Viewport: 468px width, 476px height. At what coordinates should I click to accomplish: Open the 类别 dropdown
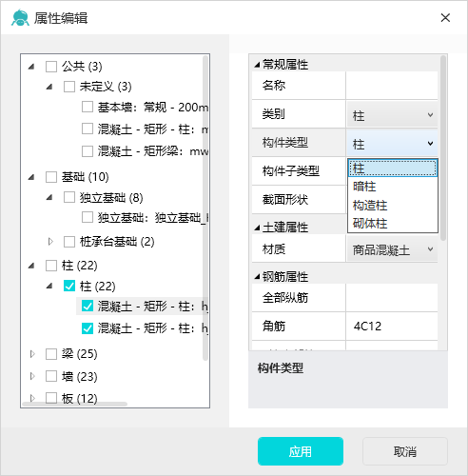[x=392, y=114]
